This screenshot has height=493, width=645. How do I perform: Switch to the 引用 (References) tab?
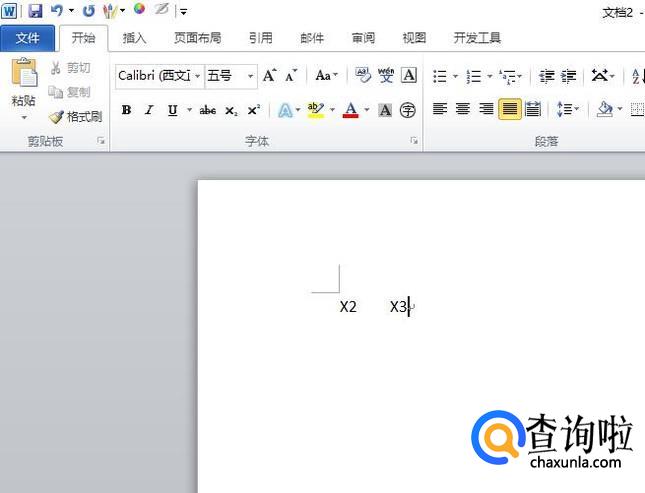coord(260,38)
